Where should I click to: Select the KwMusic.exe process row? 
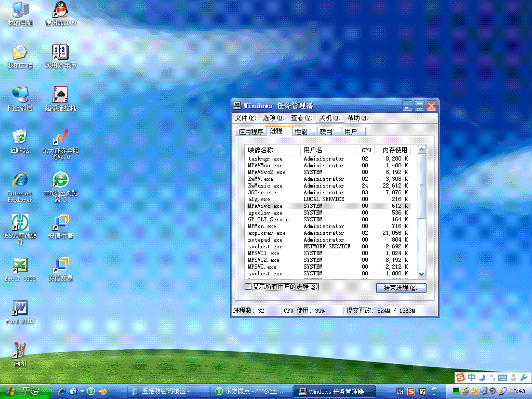(x=328, y=185)
